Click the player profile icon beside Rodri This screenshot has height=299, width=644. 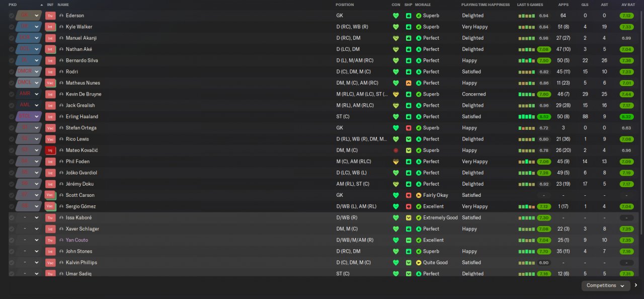[x=61, y=72]
